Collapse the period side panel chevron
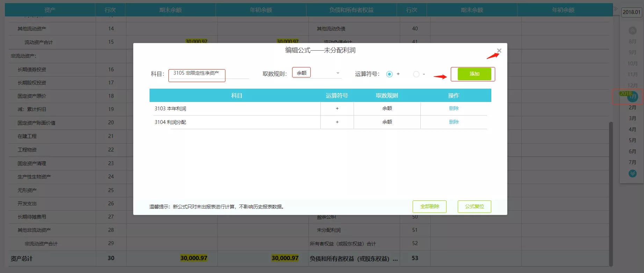Image resolution: width=644 pixels, height=273 pixels. click(616, 8)
